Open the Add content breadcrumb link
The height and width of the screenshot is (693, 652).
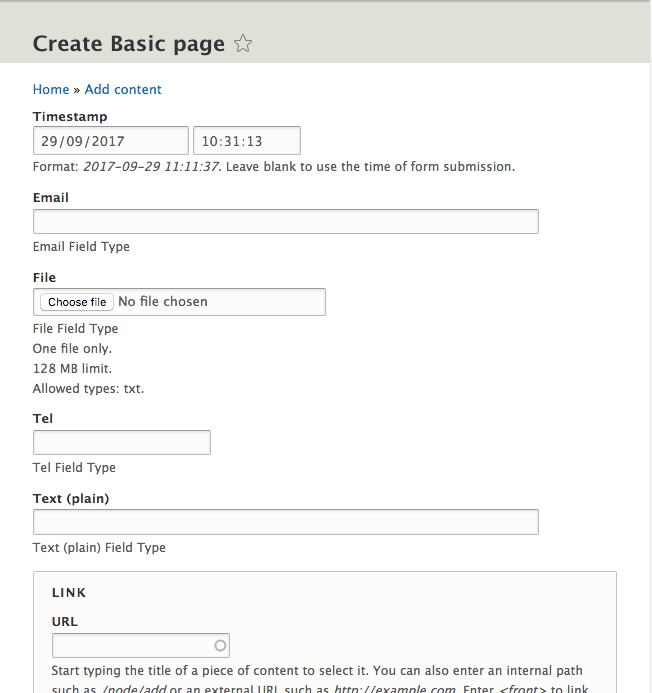pos(123,89)
